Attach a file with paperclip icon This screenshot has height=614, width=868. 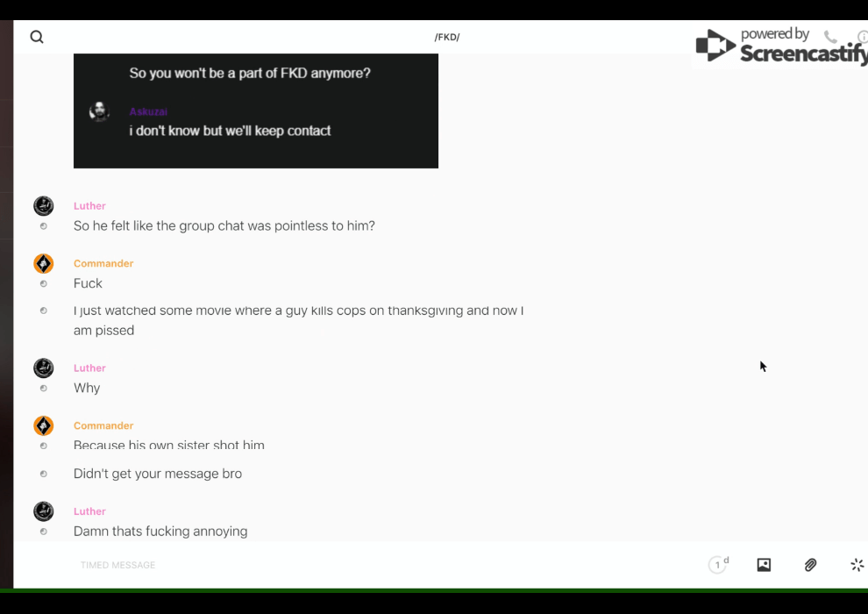pyautogui.click(x=810, y=565)
